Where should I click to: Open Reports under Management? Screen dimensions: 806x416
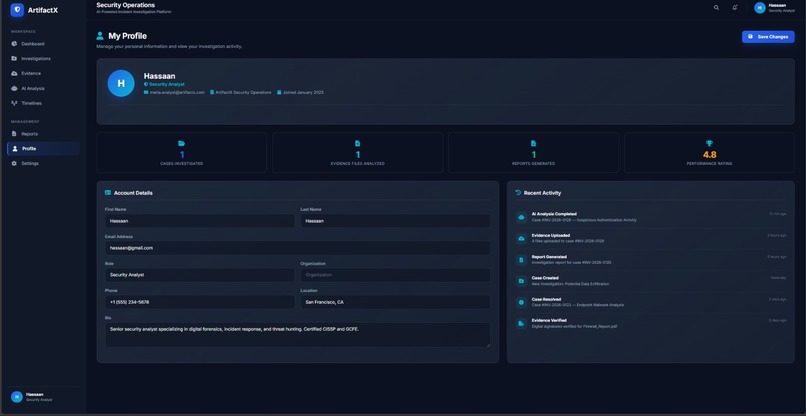[43, 134]
